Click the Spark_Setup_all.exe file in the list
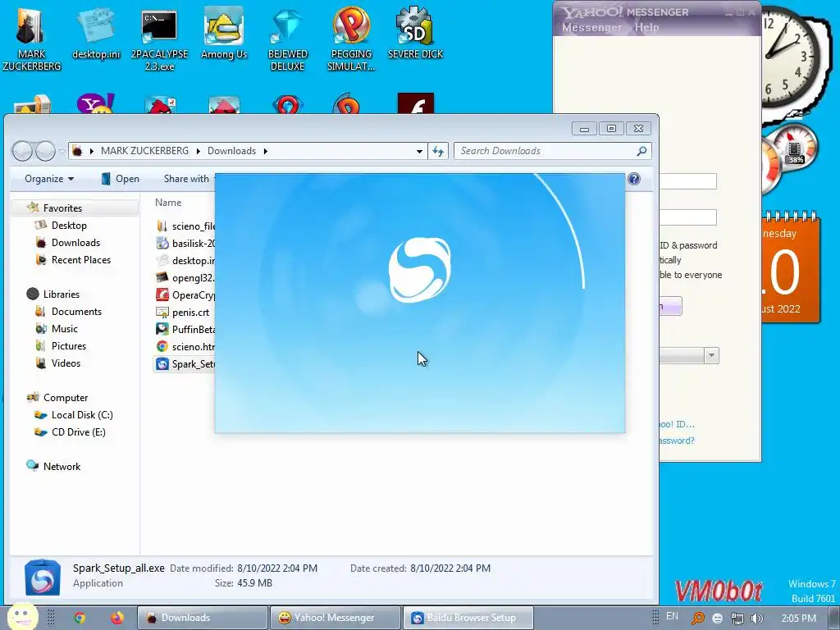Image resolution: width=840 pixels, height=630 pixels. [x=185, y=363]
